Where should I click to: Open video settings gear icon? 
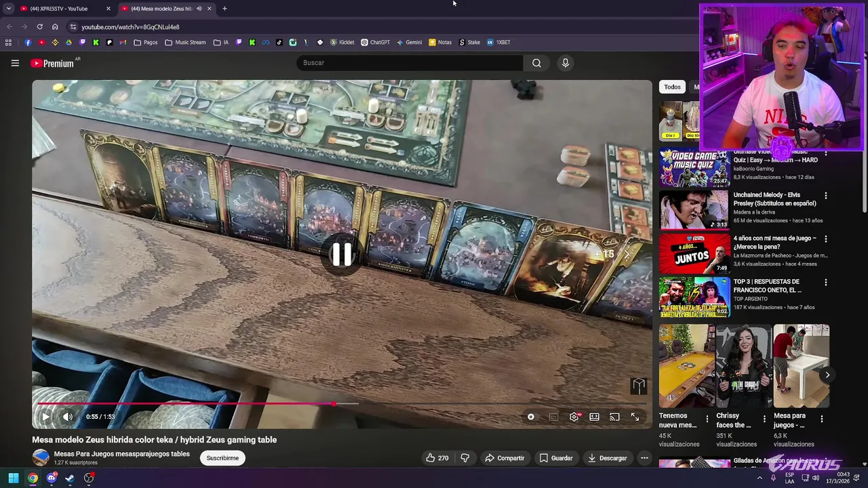574,417
